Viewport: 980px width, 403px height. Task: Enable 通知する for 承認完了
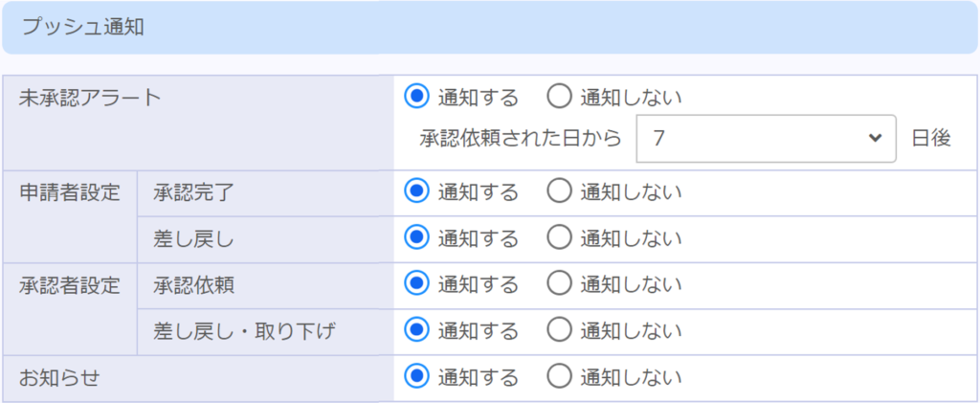coord(416,191)
